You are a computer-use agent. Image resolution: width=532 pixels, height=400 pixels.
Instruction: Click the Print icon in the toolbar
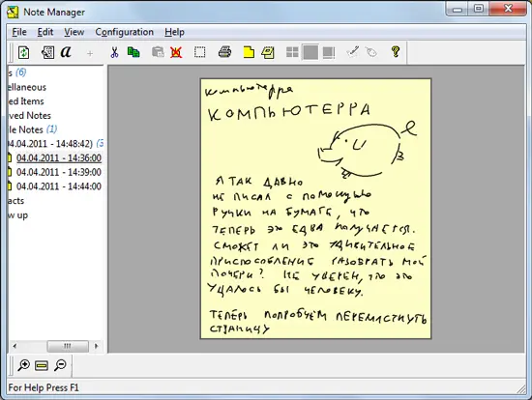click(x=224, y=52)
